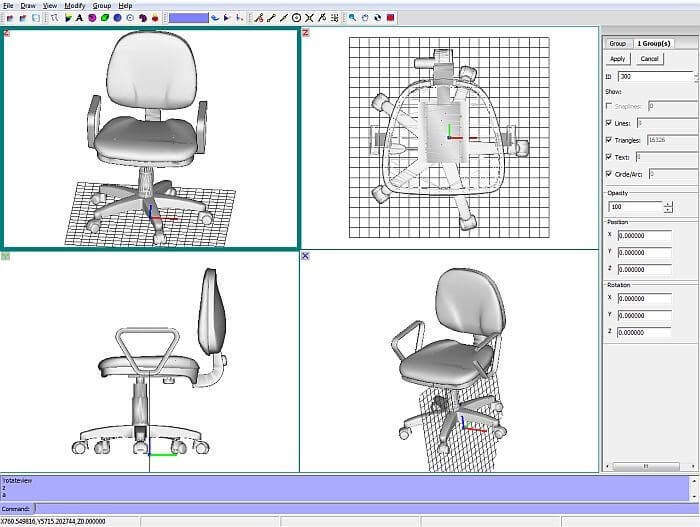Click the dark blue arrow icon right of swatch

[227, 18]
